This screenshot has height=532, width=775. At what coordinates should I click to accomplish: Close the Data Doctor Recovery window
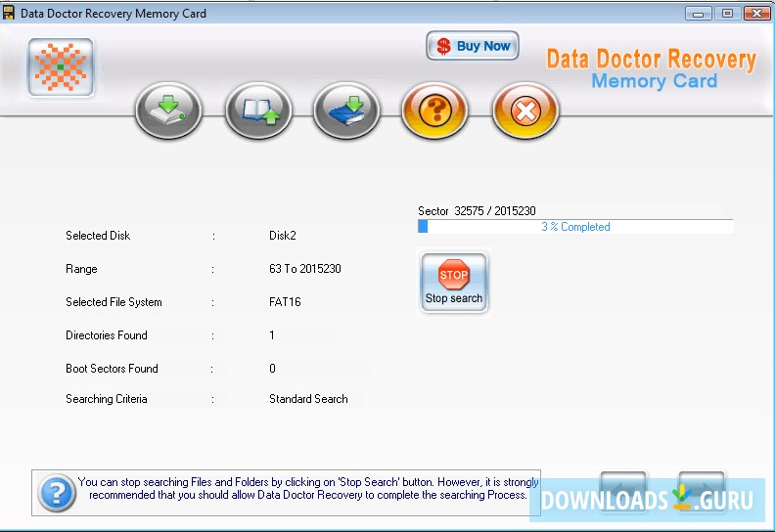pos(756,14)
